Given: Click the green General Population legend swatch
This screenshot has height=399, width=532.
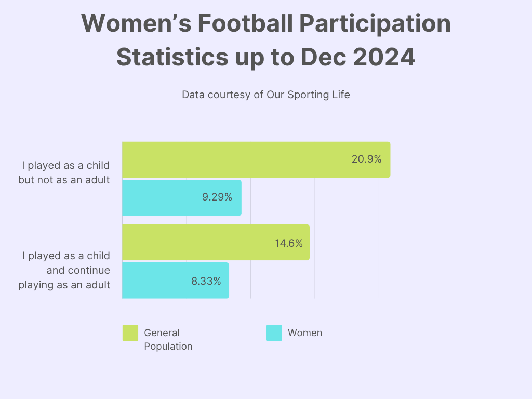Looking at the screenshot, I should pos(130,333).
